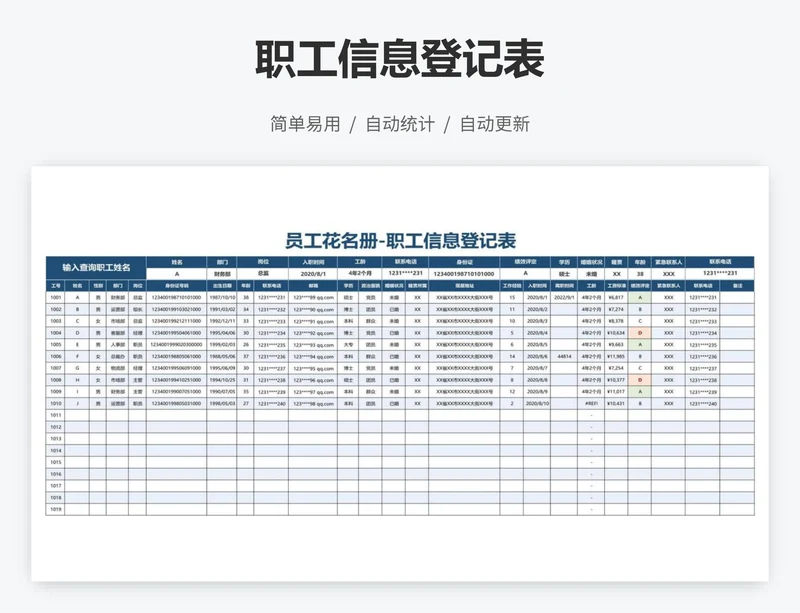Click birth date cell 1994/10/25

pyautogui.click(x=222, y=380)
